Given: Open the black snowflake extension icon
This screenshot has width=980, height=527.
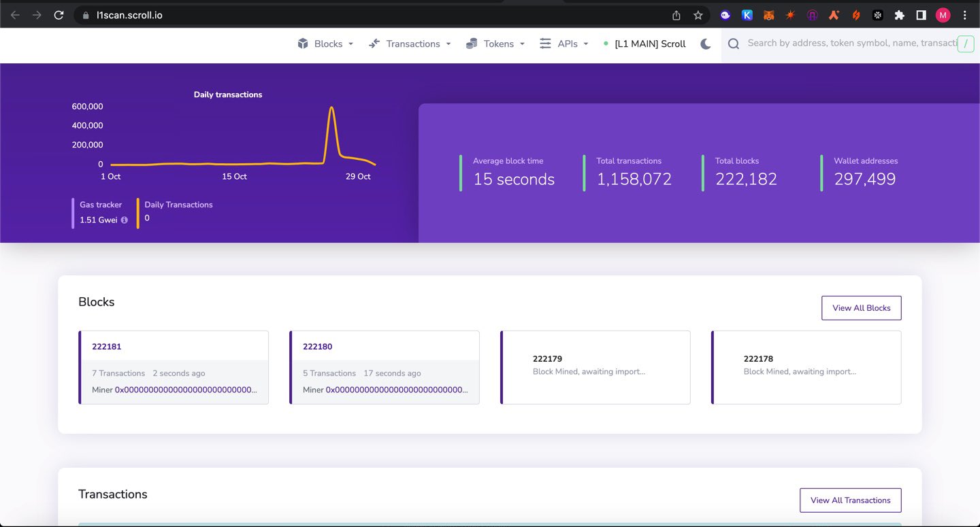Looking at the screenshot, I should [x=878, y=15].
